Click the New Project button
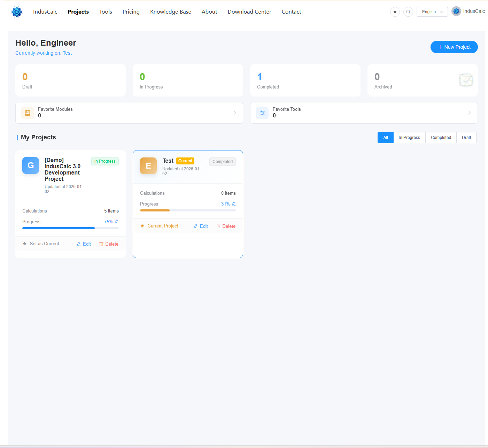The height and width of the screenshot is (448, 488). coord(454,47)
